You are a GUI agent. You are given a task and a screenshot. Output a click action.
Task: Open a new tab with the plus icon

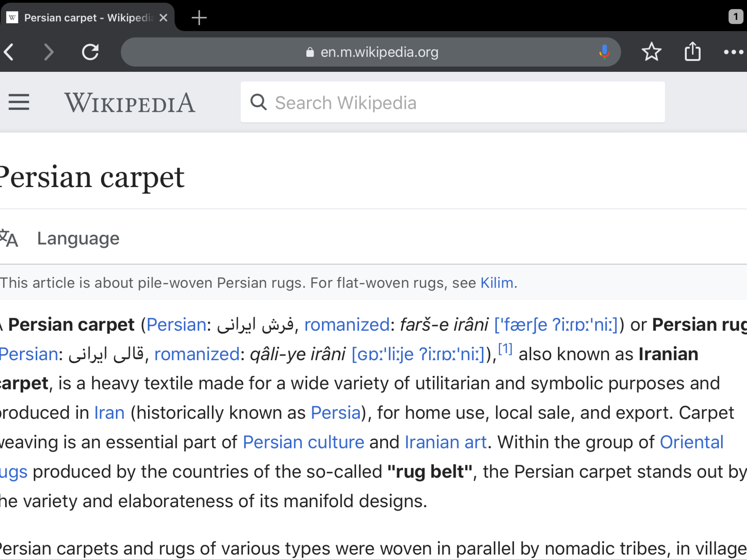click(x=199, y=17)
